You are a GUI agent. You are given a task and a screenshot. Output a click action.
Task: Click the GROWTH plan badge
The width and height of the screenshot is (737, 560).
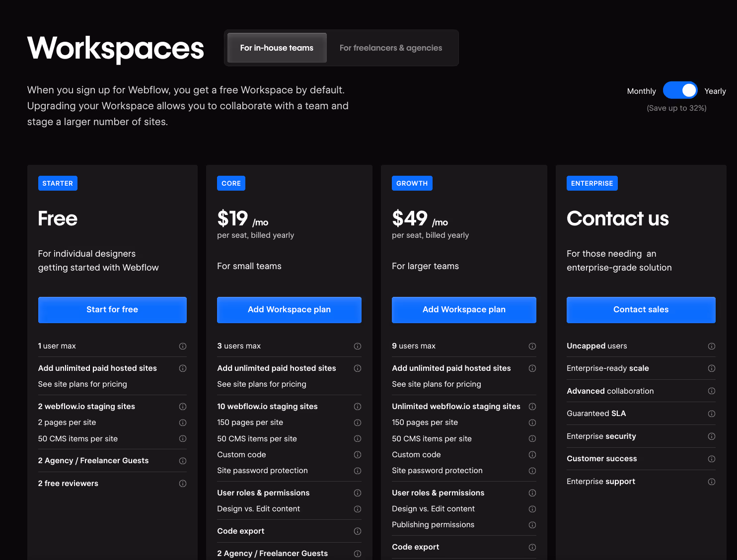click(412, 183)
